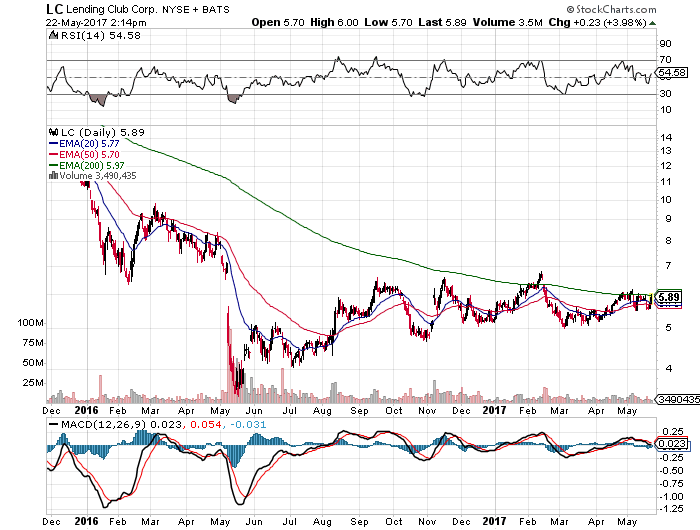This screenshot has height=530, width=700.
Task: Click the Lending Club Corp. company name
Action: pos(112,9)
